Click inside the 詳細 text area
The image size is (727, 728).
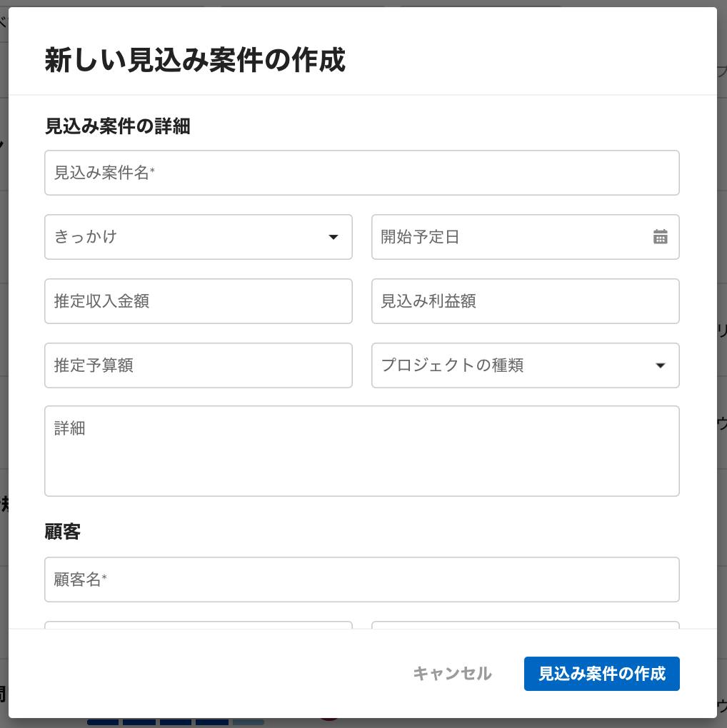362,451
